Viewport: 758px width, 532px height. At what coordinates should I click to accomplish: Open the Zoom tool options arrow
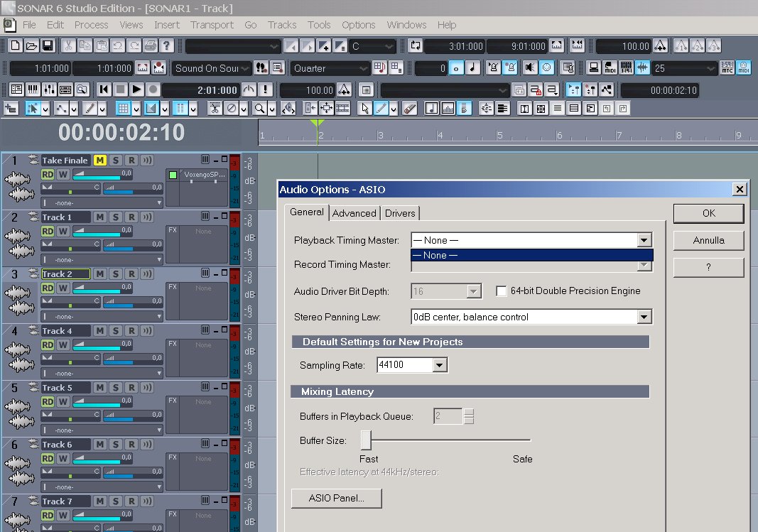pos(271,109)
